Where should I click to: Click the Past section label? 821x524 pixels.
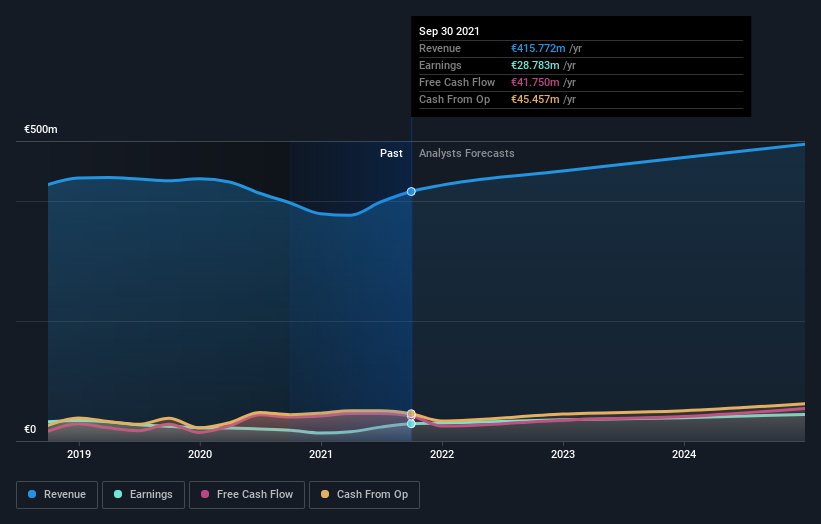391,153
